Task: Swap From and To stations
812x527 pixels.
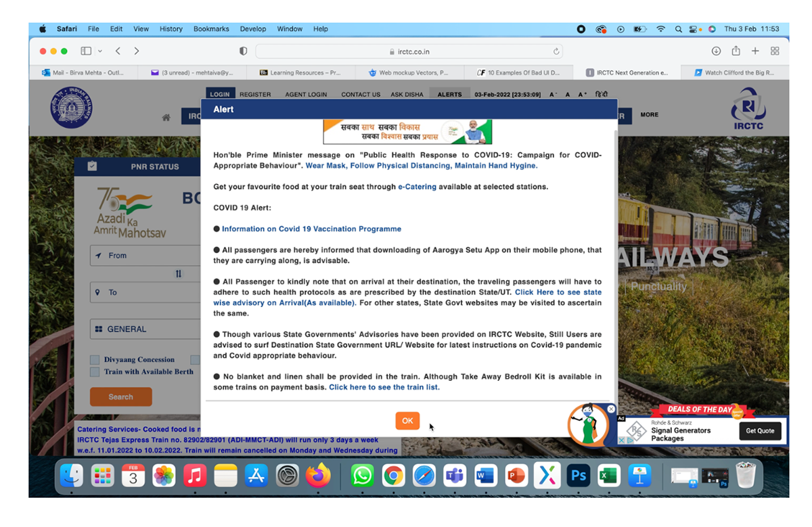Action: click(179, 274)
